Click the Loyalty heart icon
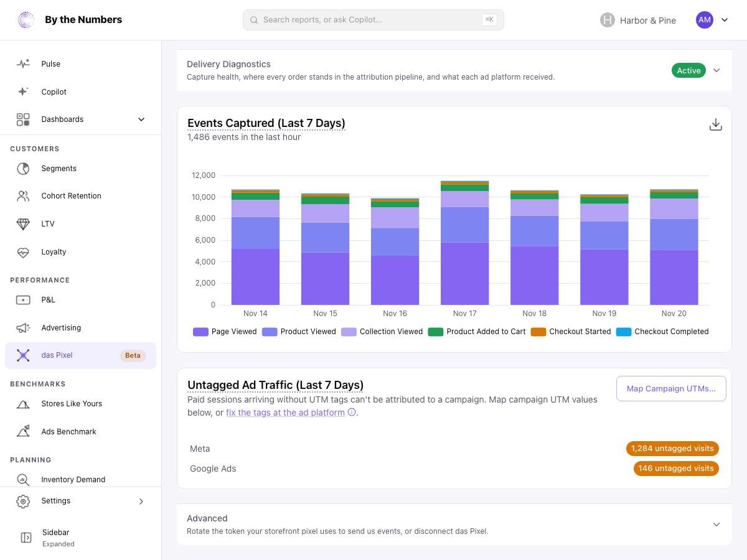 click(x=23, y=252)
